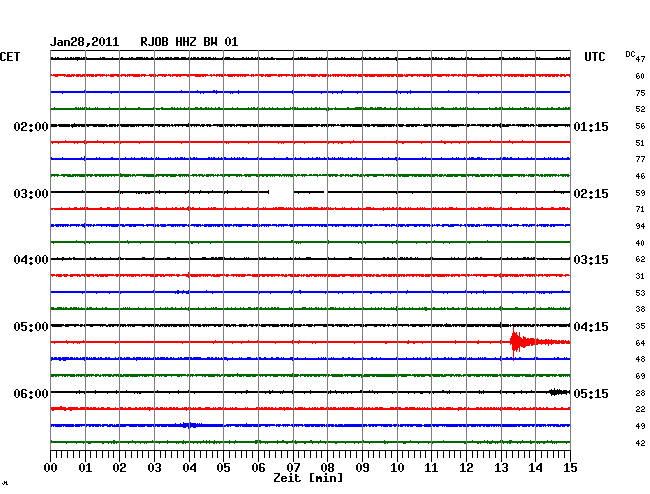Click the CET column header
This screenshot has height=494, width=650.
tap(10, 57)
